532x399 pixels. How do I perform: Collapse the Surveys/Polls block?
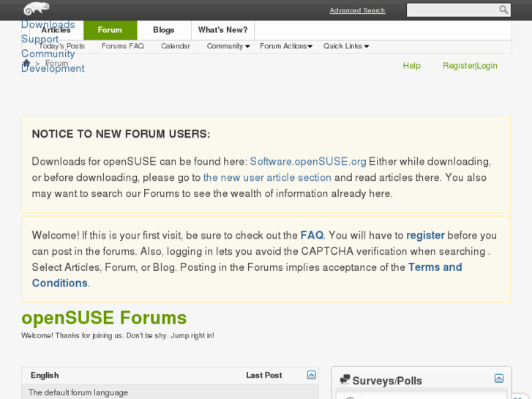point(499,379)
